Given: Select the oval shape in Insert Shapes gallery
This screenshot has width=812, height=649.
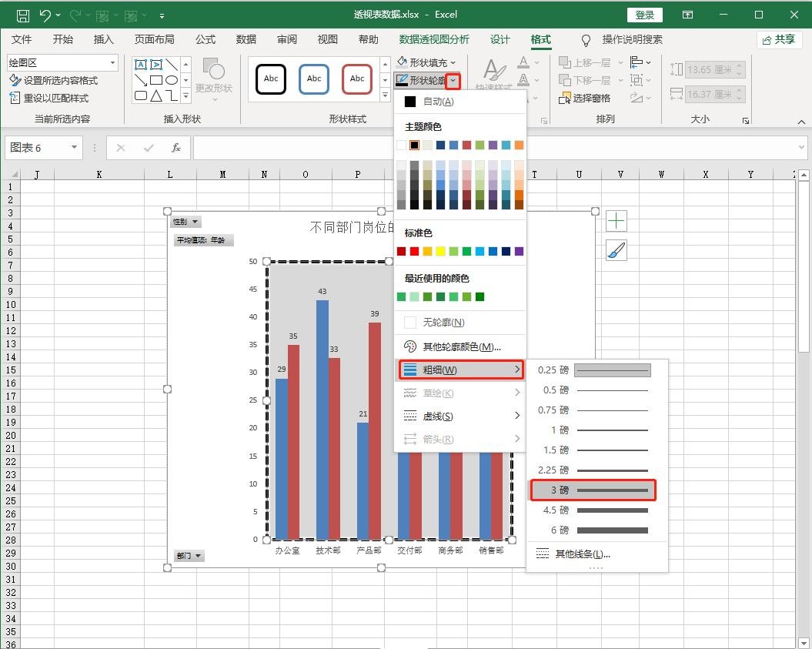Looking at the screenshot, I should tap(172, 80).
